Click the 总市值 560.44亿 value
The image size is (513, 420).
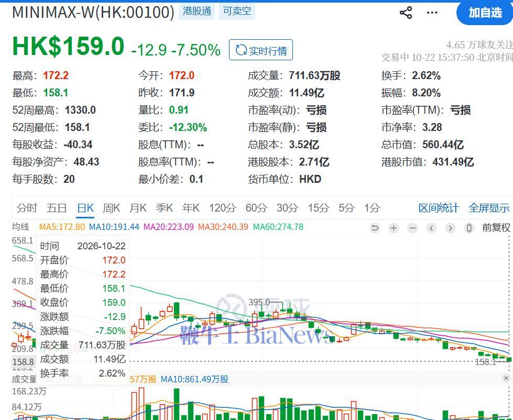point(443,145)
